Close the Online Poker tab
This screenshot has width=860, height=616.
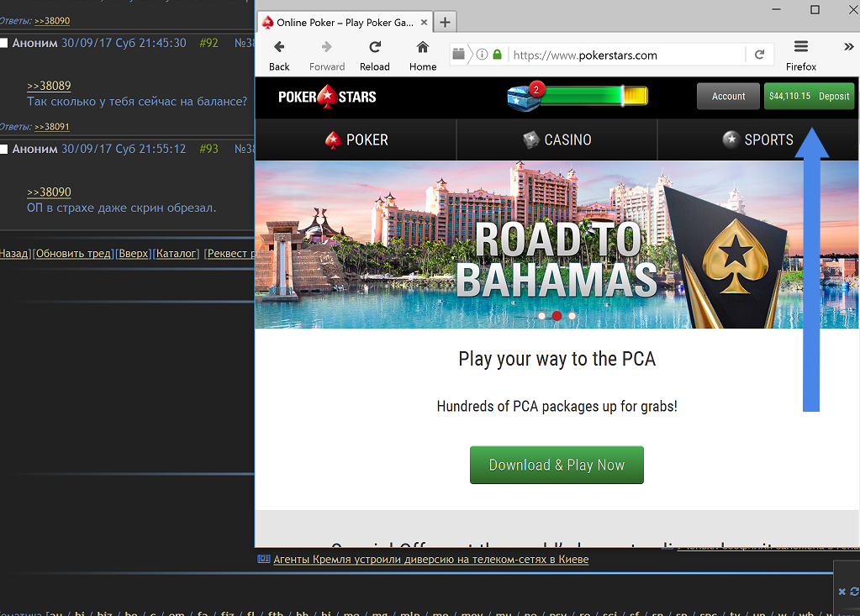(x=424, y=23)
